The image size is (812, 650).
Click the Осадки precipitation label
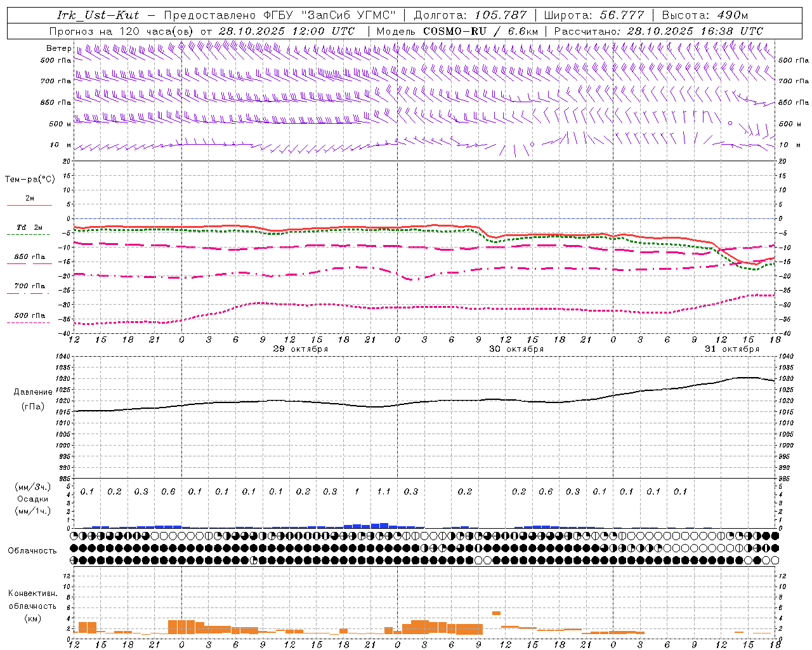click(x=33, y=499)
